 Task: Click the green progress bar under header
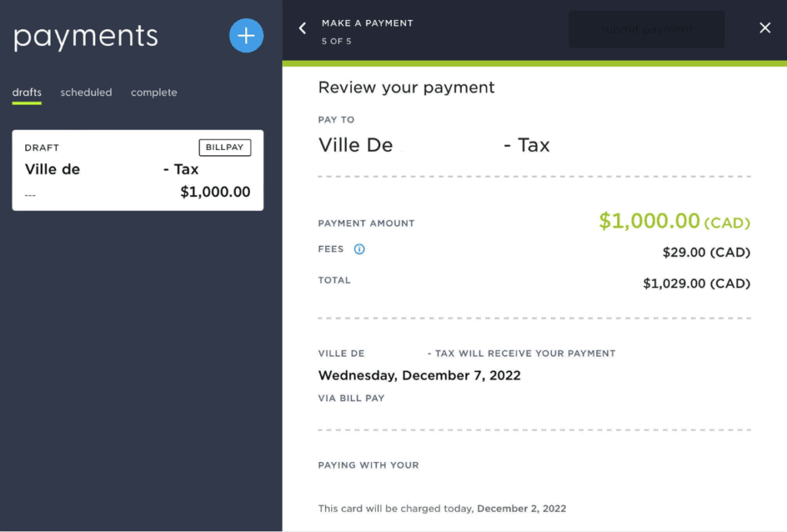click(534, 63)
